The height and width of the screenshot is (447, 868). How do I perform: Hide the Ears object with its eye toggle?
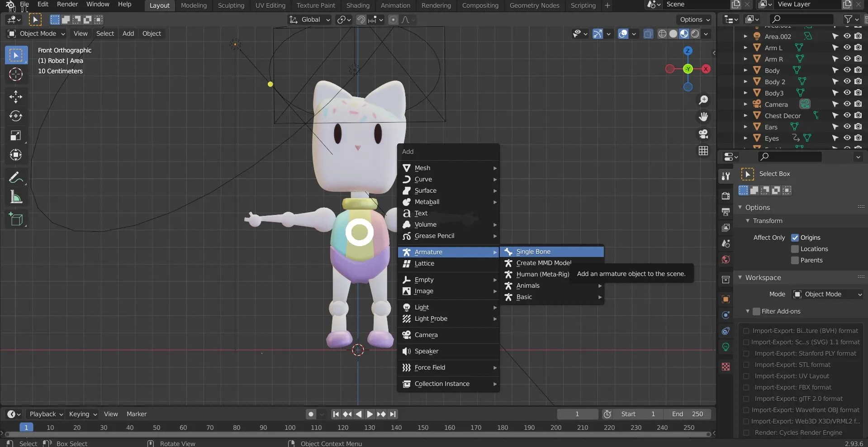pyautogui.click(x=847, y=127)
